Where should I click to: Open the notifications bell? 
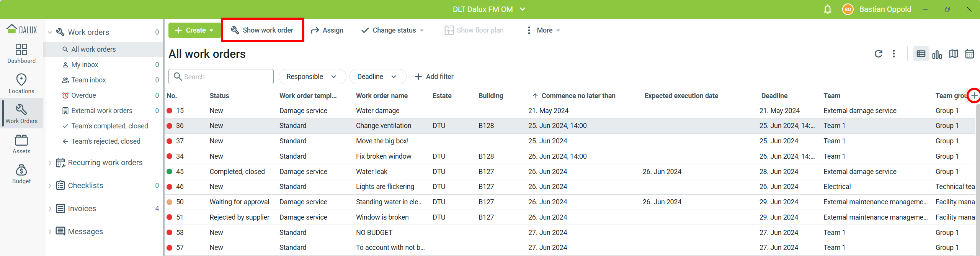pos(827,9)
